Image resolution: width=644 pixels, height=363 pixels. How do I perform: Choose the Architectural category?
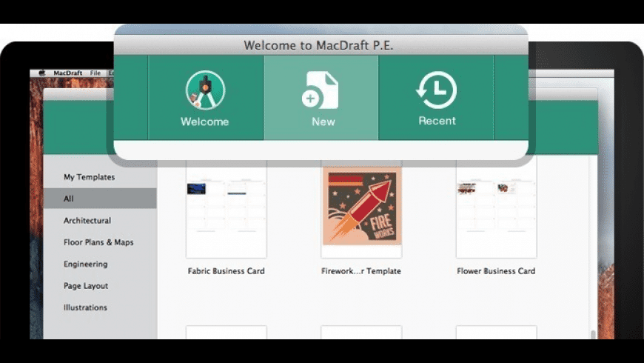pos(87,220)
